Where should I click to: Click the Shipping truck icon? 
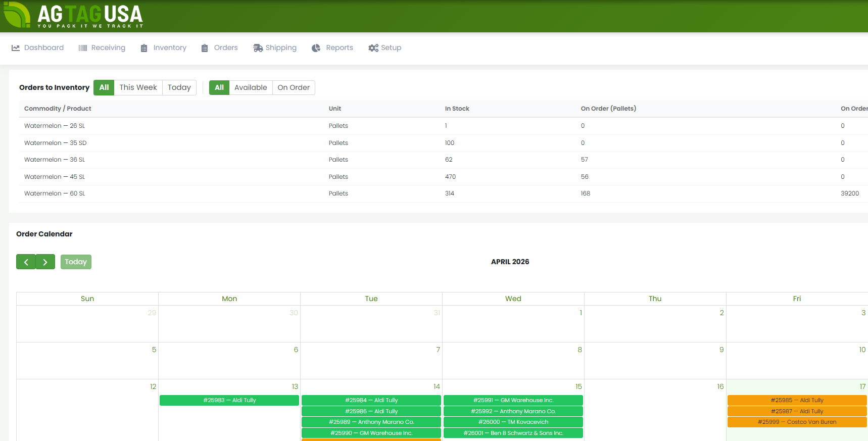pos(258,48)
